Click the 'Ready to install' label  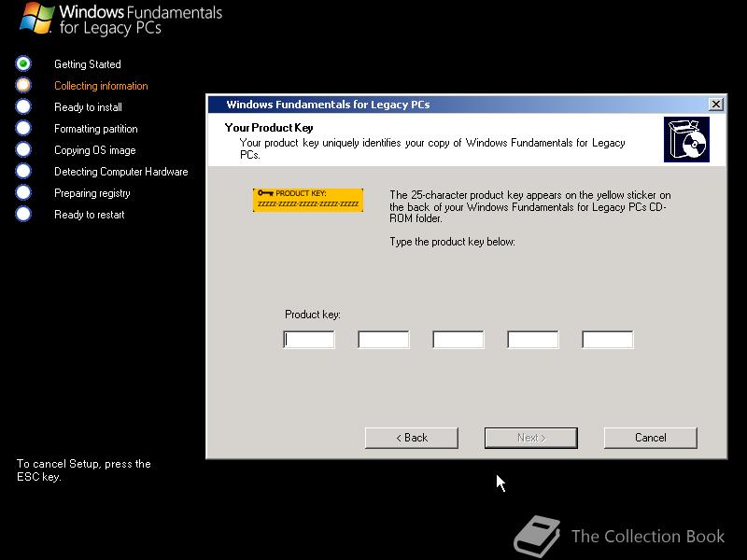(88, 107)
